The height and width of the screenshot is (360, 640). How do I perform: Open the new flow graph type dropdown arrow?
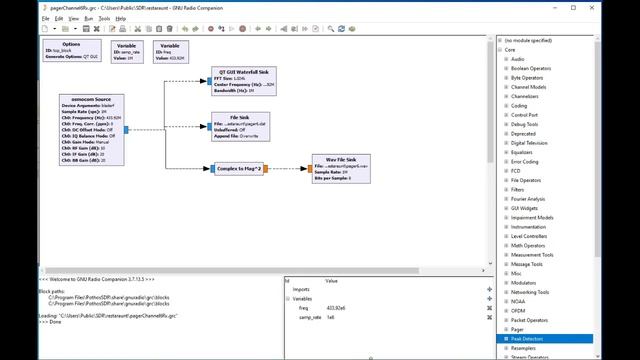[x=54, y=29]
